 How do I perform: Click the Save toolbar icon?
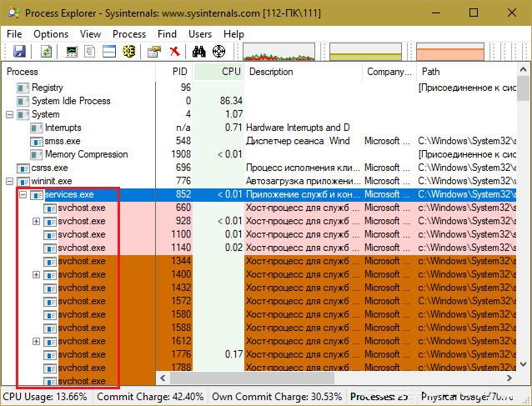pos(19,52)
